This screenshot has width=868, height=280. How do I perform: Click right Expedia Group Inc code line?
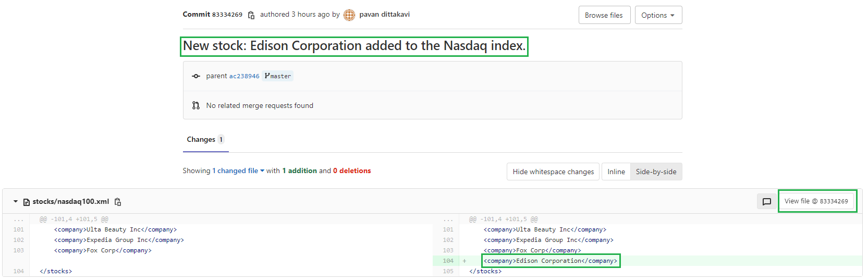pyautogui.click(x=548, y=240)
